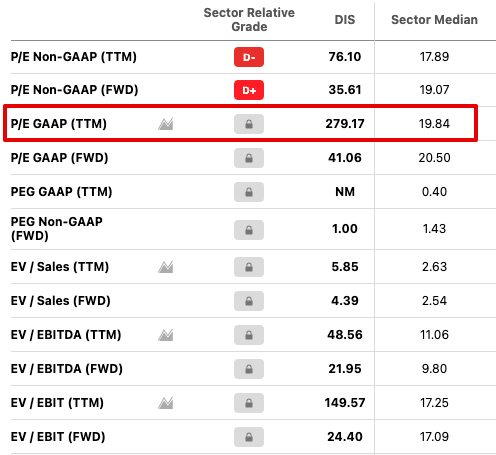Click the Sector Median column header
496x455 pixels.
point(434,20)
